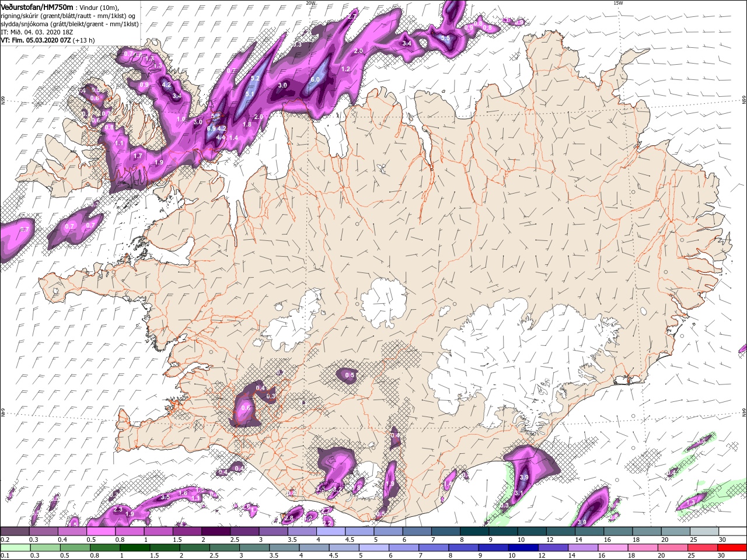Pick the pale grey 25–30 swatch, upper legend

(x=704, y=531)
